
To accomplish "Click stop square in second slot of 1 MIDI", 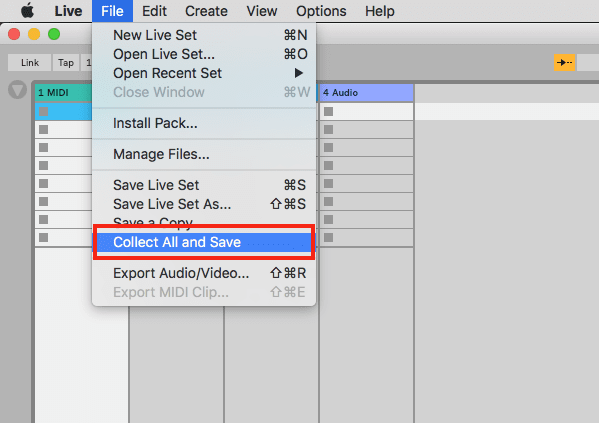I will [x=44, y=130].
